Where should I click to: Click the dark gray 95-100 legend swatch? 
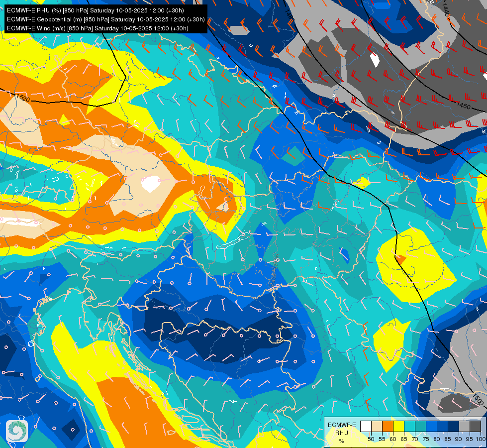point(475,426)
